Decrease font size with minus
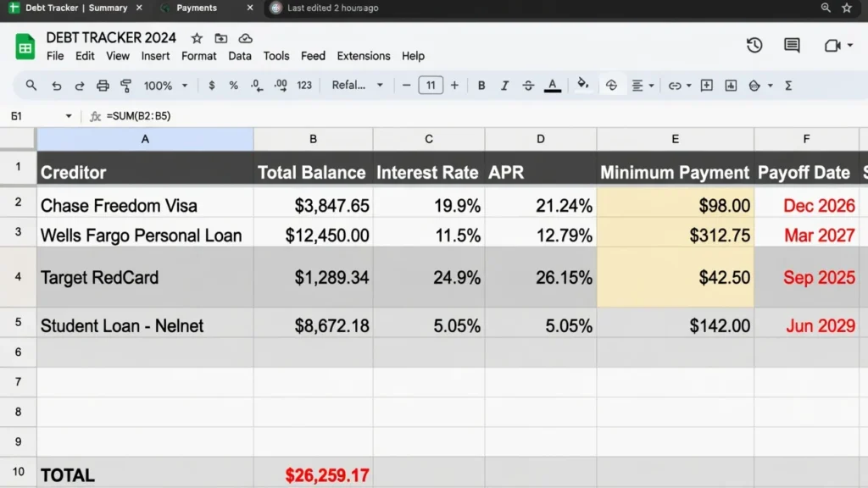868x488 pixels. 406,86
